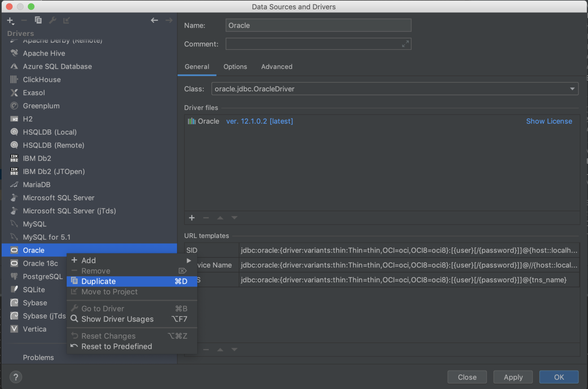588x389 pixels.
Task: Click the Microsoft SQL Server (jTds) icon
Action: tap(14, 211)
